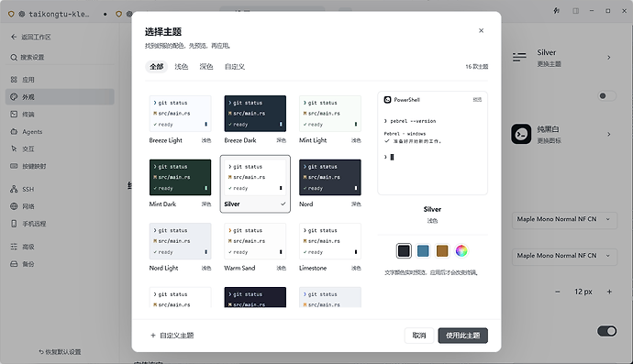Increase font size with the plus button
The image size is (633, 364).
609,292
